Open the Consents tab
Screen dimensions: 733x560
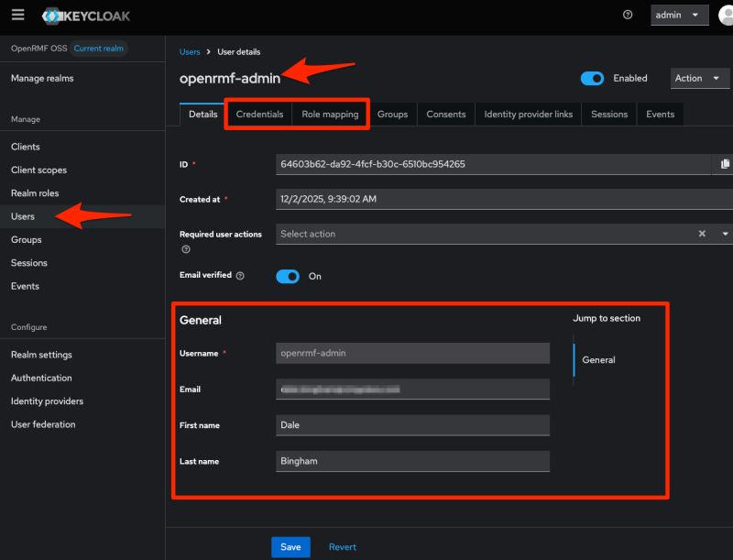click(446, 115)
